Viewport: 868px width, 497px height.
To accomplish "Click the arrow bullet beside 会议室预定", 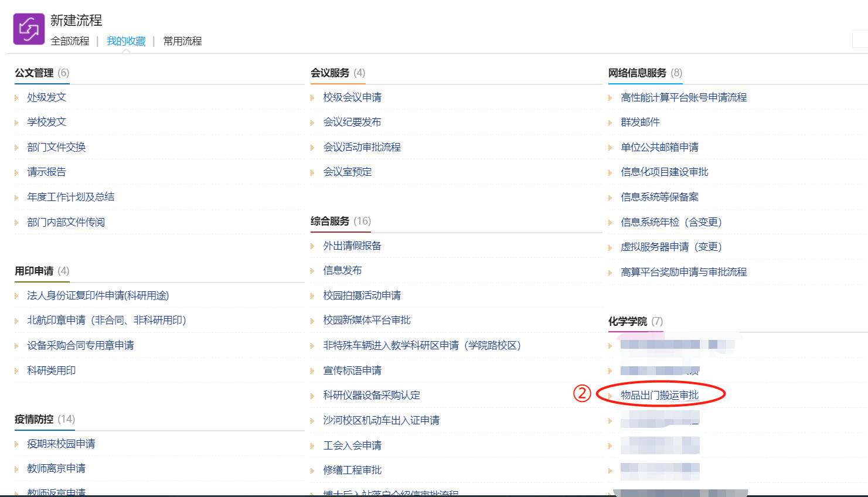I will (312, 172).
